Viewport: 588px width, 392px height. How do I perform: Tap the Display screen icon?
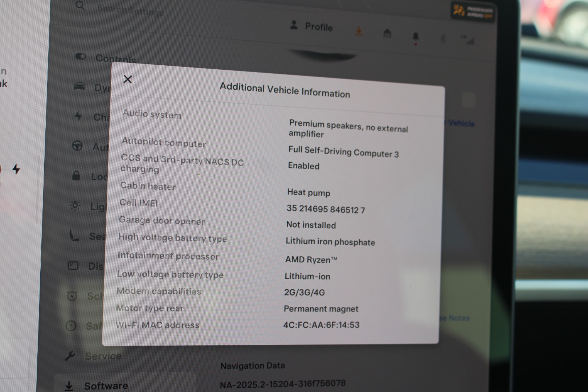pyautogui.click(x=73, y=266)
